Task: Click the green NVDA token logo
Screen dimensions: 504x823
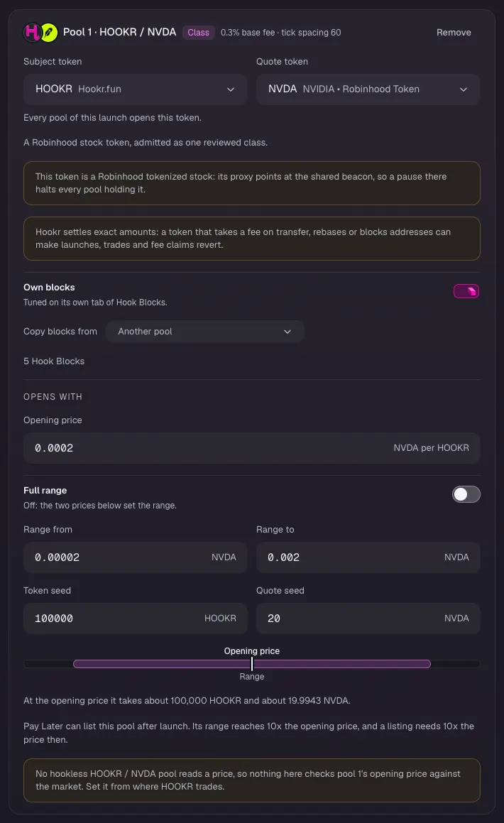Action: click(49, 33)
